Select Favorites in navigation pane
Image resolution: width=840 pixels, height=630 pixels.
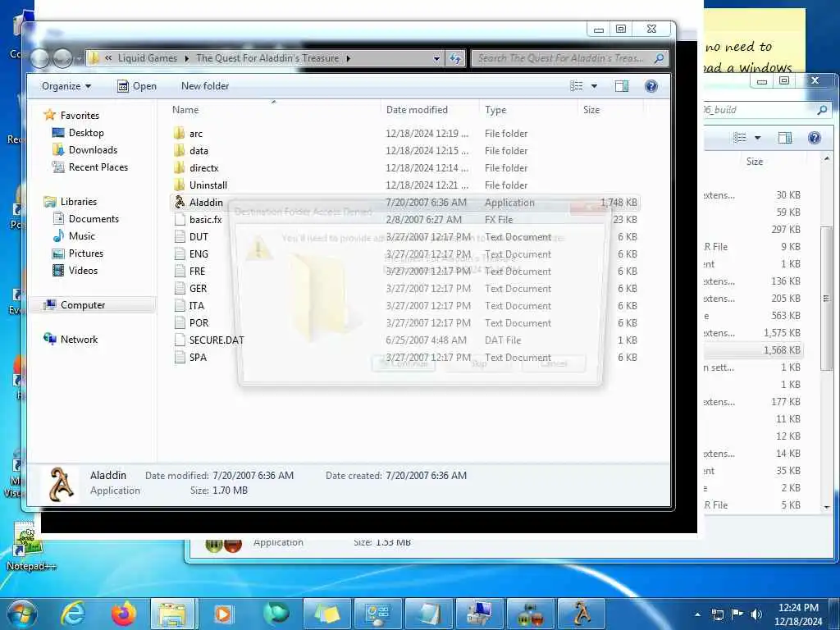point(80,115)
